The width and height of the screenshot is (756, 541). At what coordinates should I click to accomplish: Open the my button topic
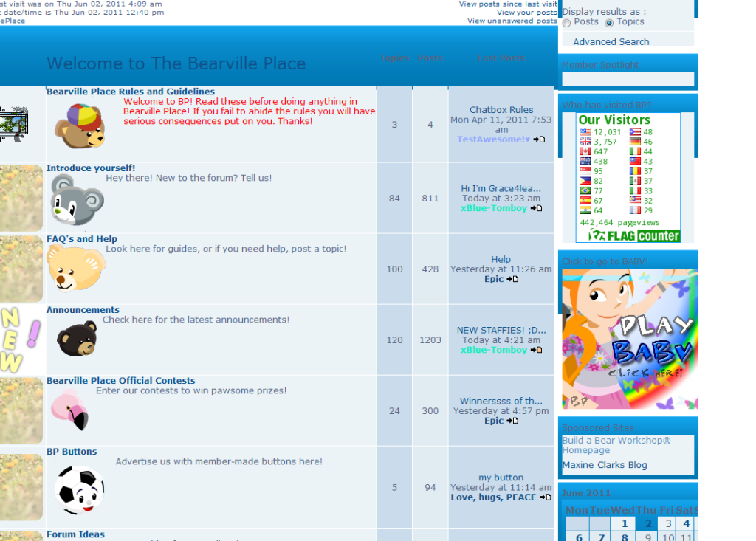[501, 478]
